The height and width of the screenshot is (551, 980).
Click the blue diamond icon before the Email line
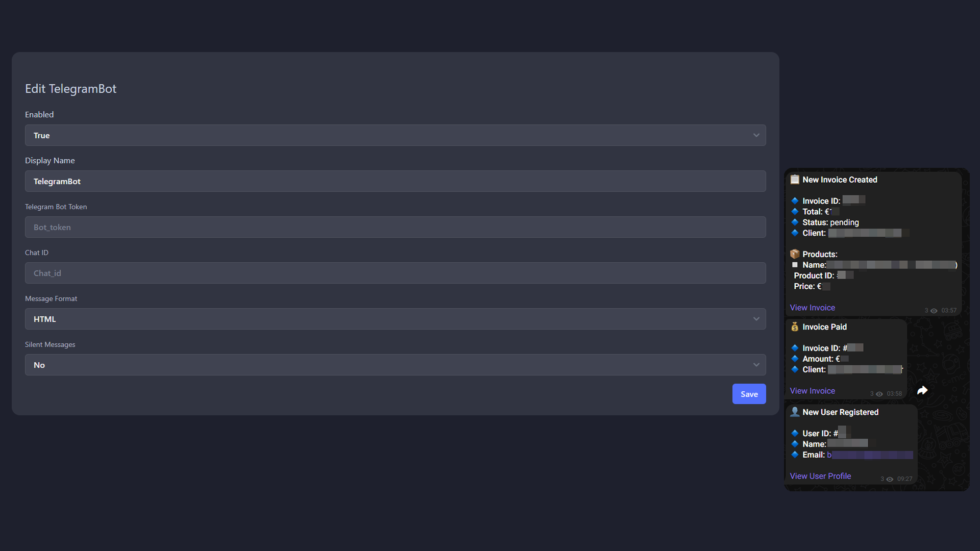coord(795,455)
